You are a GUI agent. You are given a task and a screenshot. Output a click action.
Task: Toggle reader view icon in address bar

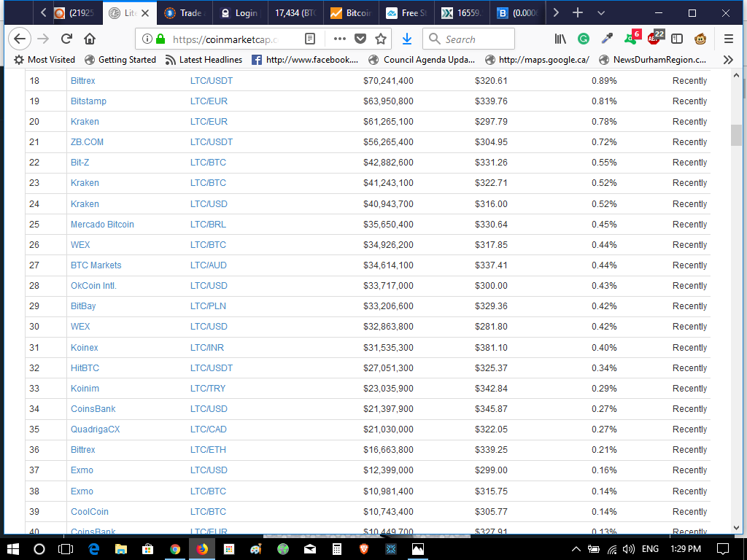click(309, 39)
